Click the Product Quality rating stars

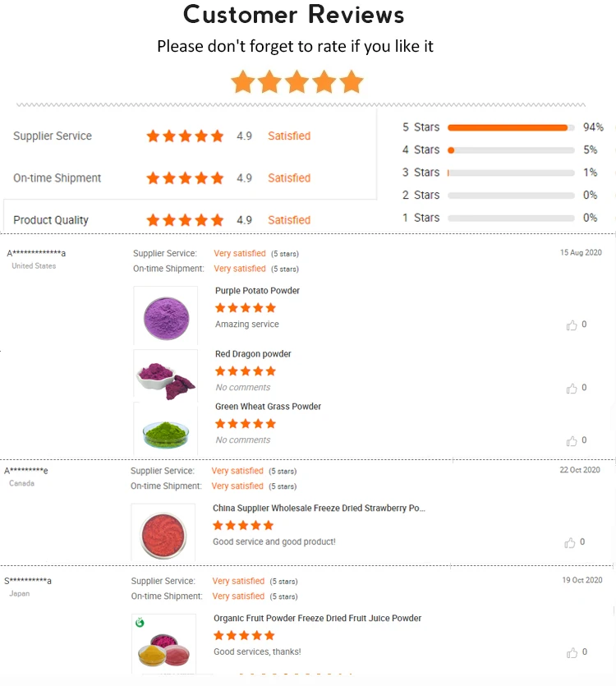point(185,220)
